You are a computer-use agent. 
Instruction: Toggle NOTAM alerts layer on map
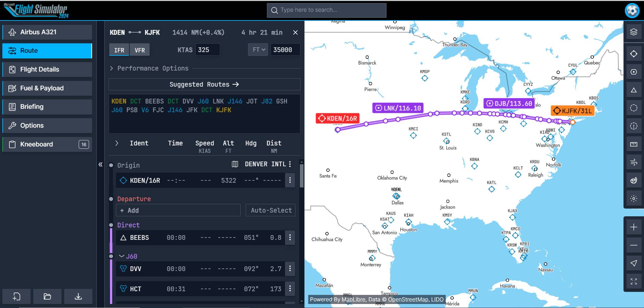tap(634, 126)
